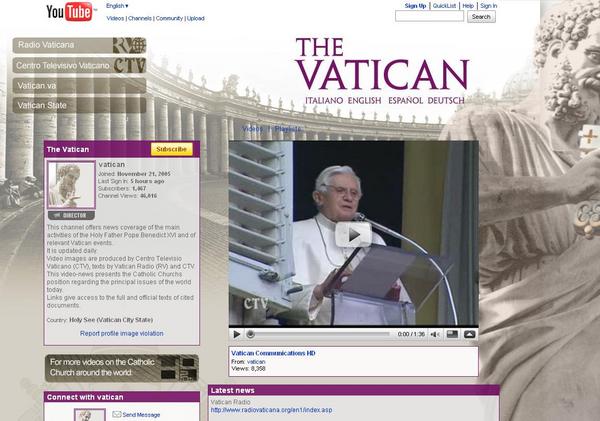Select the ESPAÑOL language link
Viewport: 600px width, 421px height.
click(405, 101)
